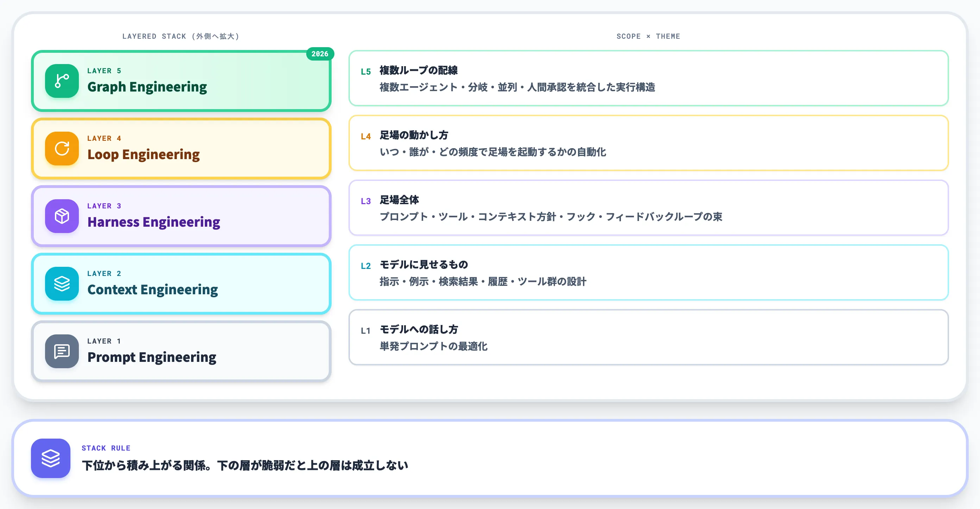Click the text プロンプト・ツール・コンテキスト方針・フック・フィードバックループの束

[x=551, y=216]
